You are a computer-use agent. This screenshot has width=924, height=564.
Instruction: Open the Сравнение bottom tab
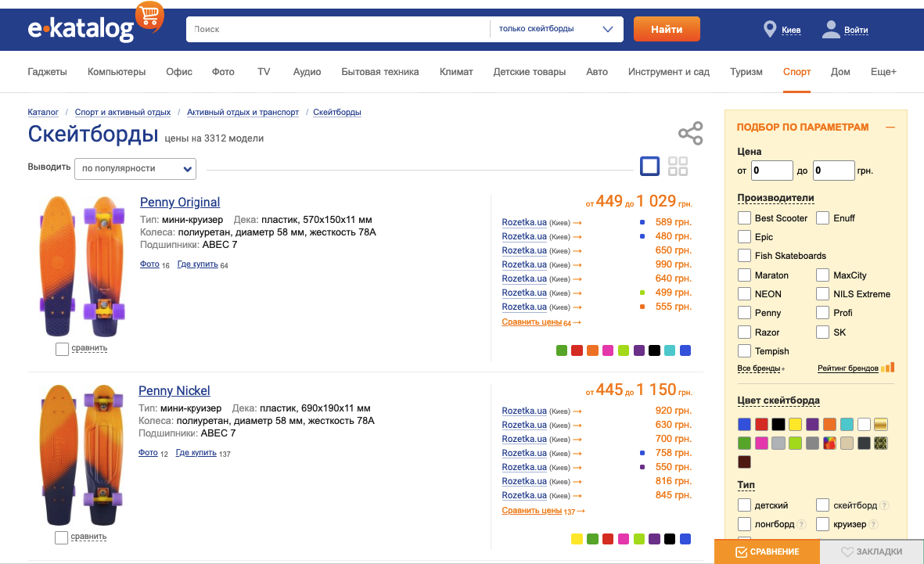click(767, 551)
